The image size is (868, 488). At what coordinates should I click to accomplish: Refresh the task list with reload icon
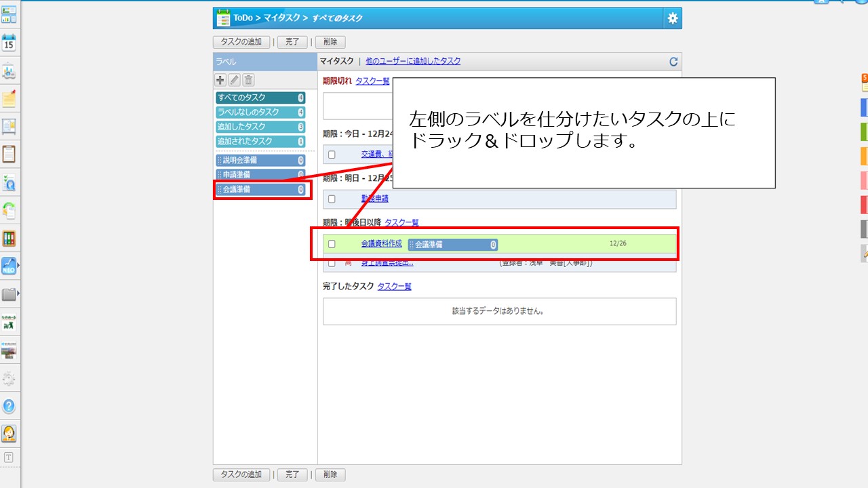pyautogui.click(x=673, y=62)
